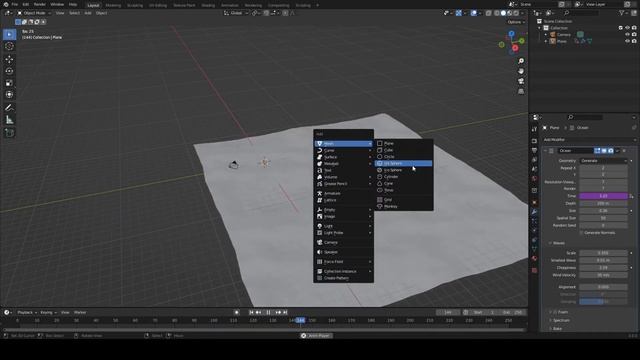Open the Curve submenu in Add menu
Viewport: 640px width, 360px height.
tap(343, 151)
